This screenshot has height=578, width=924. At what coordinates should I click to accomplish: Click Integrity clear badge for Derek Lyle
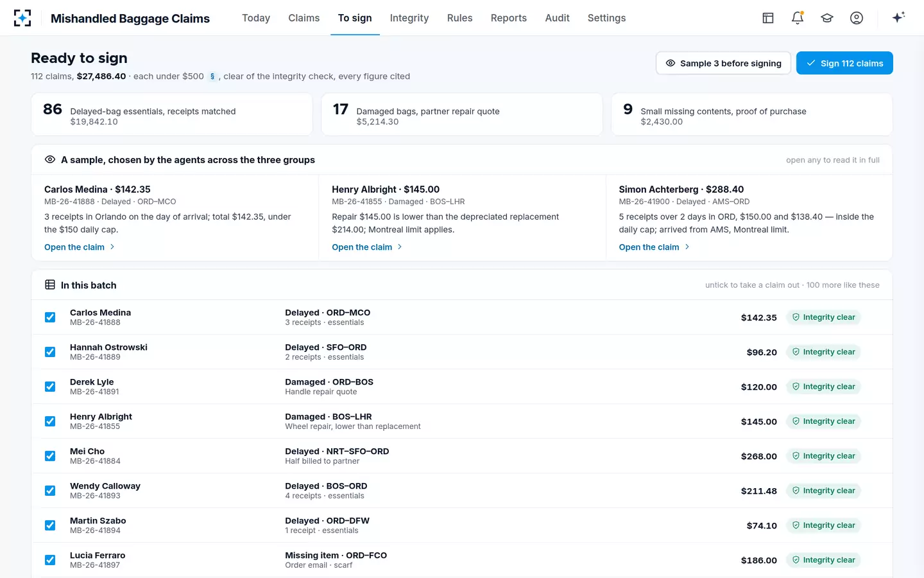click(823, 387)
